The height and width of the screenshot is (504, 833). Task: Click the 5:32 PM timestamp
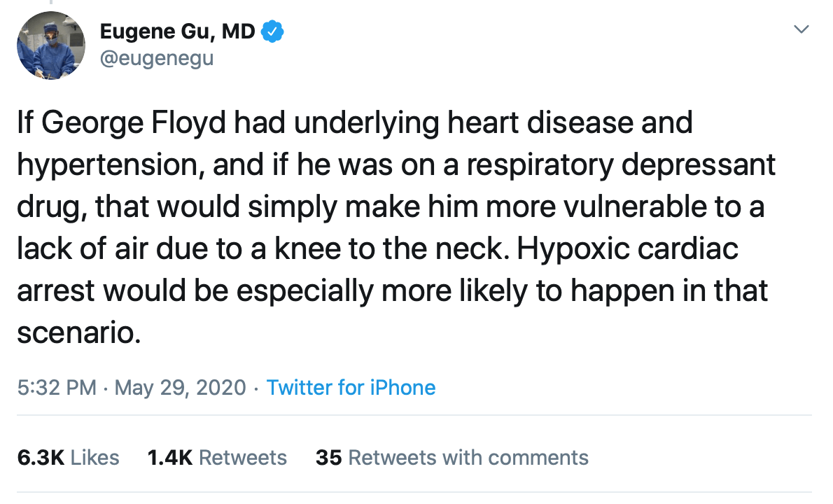tap(57, 388)
